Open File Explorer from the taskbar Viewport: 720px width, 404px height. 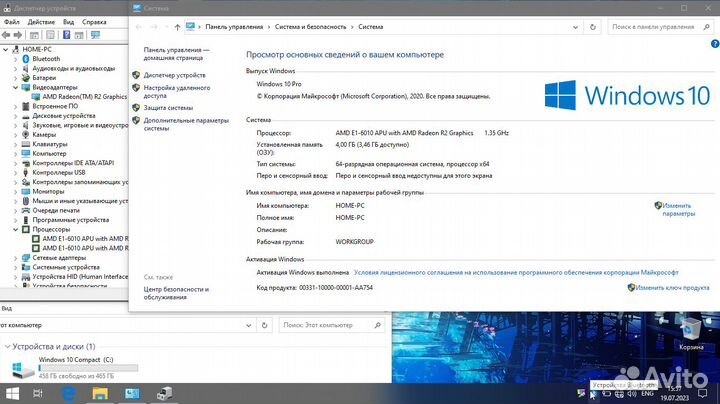[x=100, y=394]
